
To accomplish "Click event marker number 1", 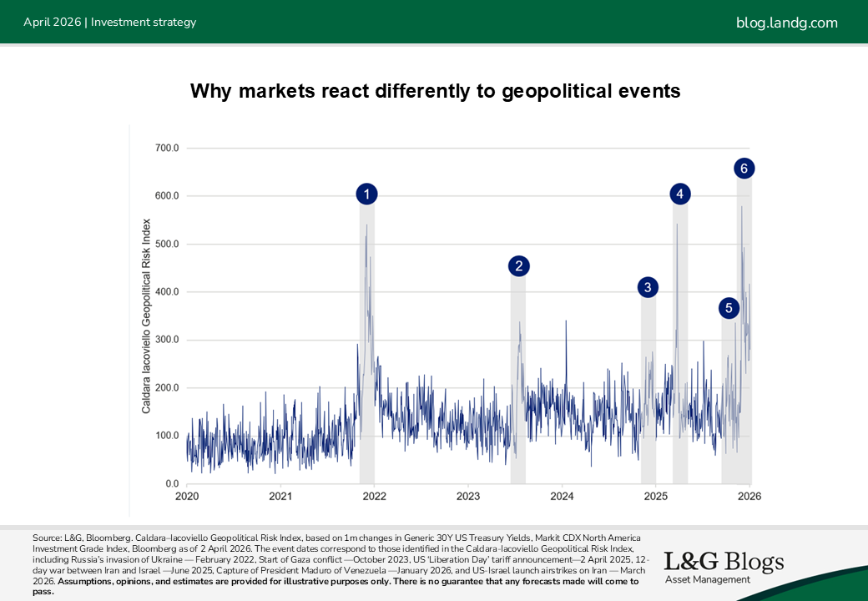I will [x=366, y=194].
